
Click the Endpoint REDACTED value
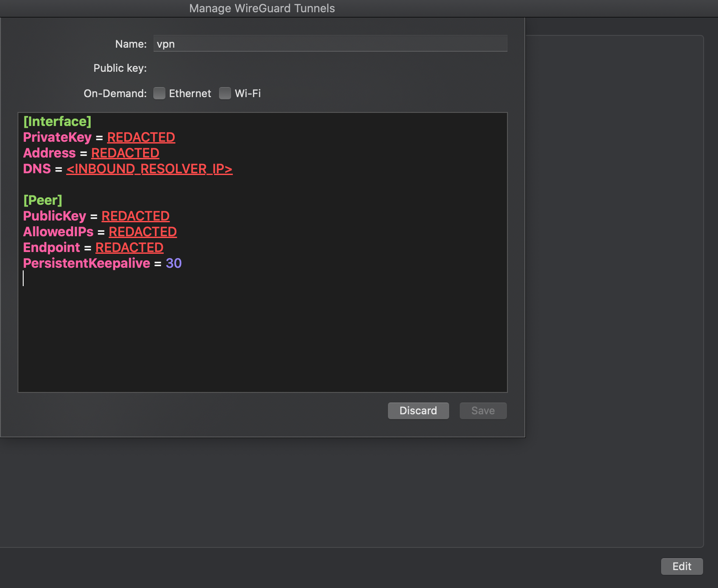[x=129, y=248]
